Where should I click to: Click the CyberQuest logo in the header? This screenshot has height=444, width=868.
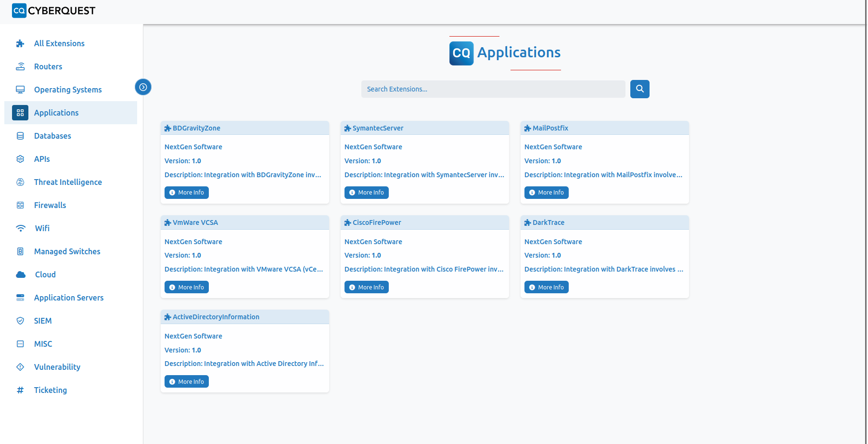(x=54, y=11)
